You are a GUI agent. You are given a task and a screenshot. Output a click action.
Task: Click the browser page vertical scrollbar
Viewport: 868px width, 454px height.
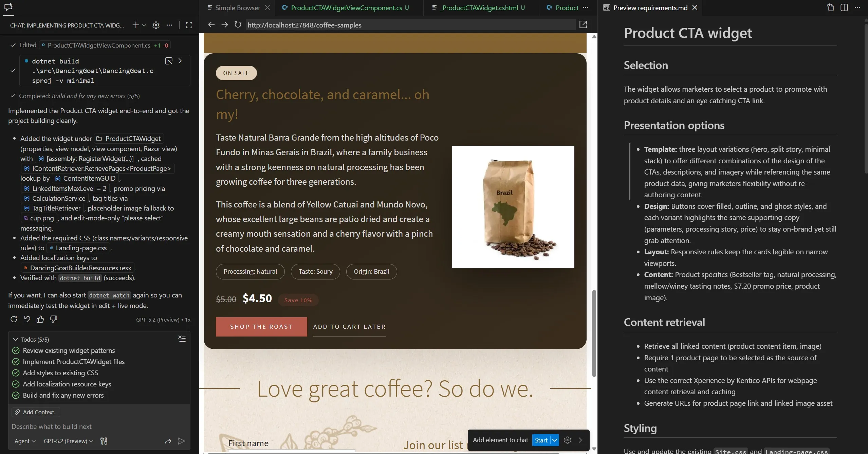click(x=594, y=333)
